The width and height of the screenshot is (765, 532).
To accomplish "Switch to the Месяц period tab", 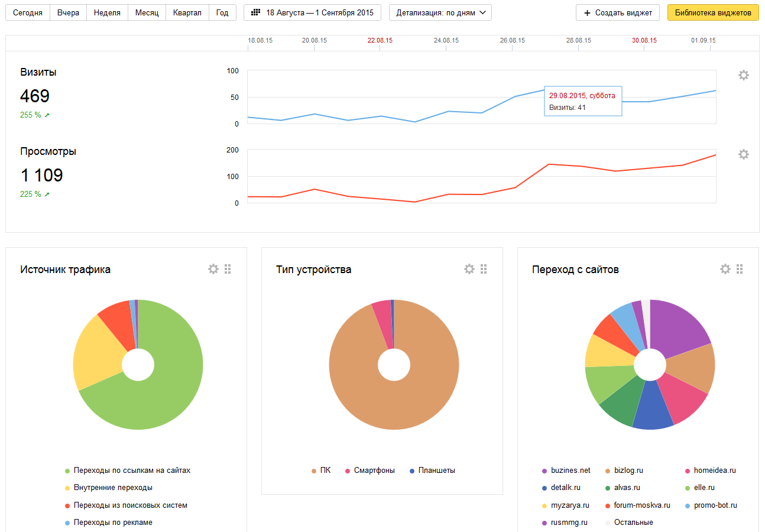I will 147,12.
